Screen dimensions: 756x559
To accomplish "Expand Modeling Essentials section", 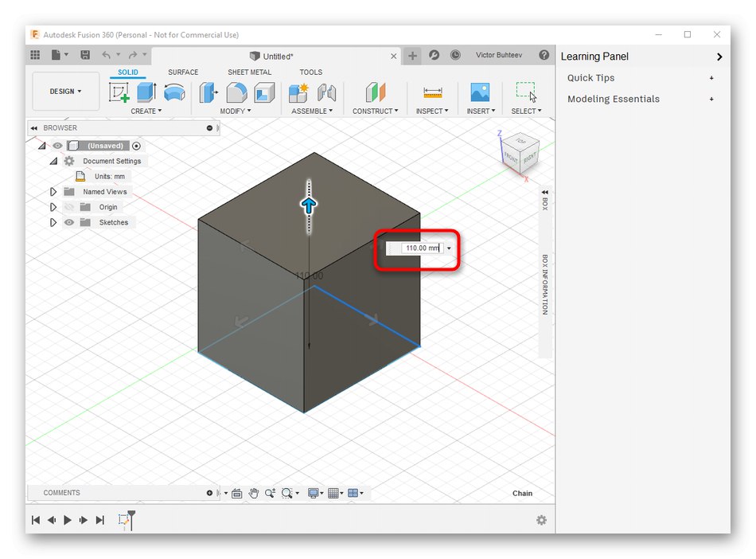I will coord(711,100).
